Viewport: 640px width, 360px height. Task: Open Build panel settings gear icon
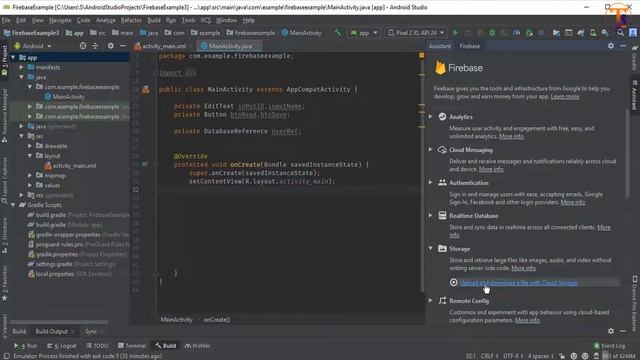tap(611, 331)
